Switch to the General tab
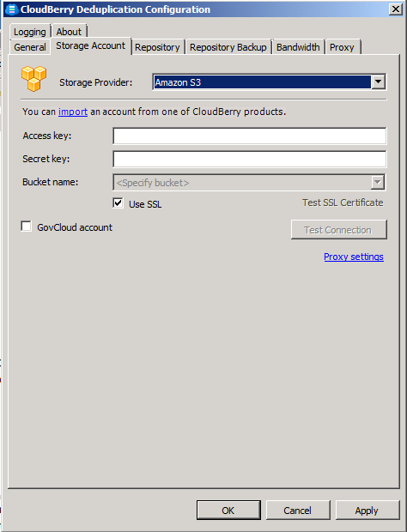This screenshot has height=532, width=407. coord(30,47)
